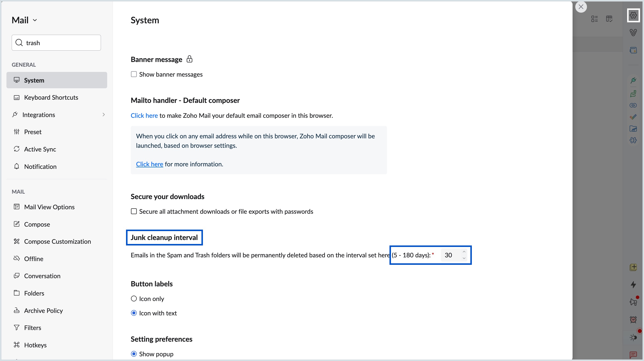Open the alarm clock reminder icon
The width and height of the screenshot is (644, 361).
click(633, 320)
